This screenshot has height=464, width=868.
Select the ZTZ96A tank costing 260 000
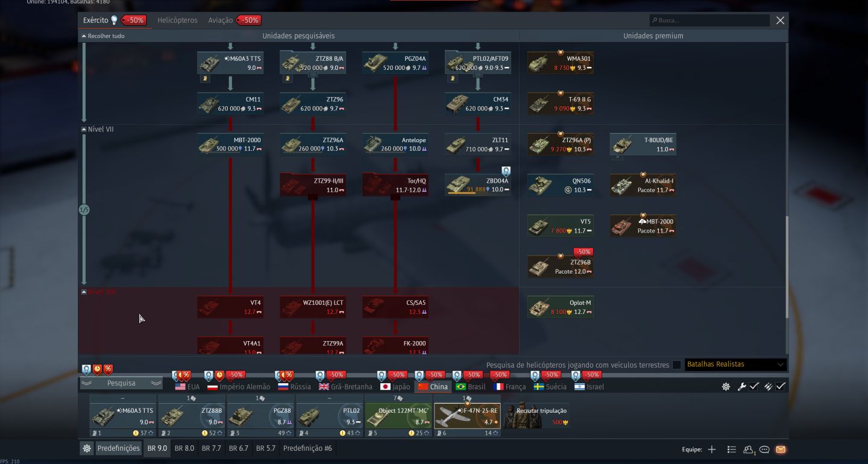click(312, 145)
